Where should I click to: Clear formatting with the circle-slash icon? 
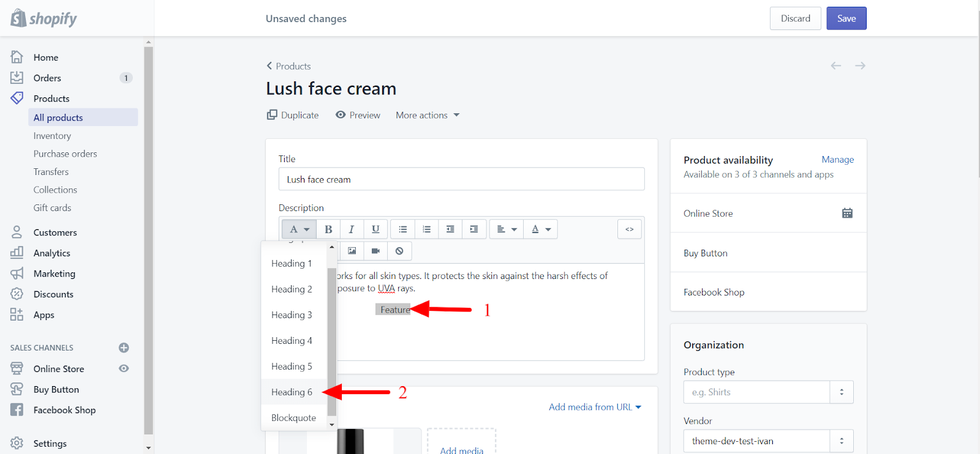coord(399,251)
